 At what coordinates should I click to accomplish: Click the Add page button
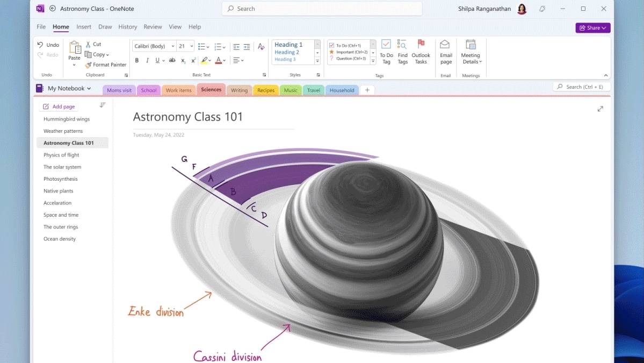click(x=59, y=106)
